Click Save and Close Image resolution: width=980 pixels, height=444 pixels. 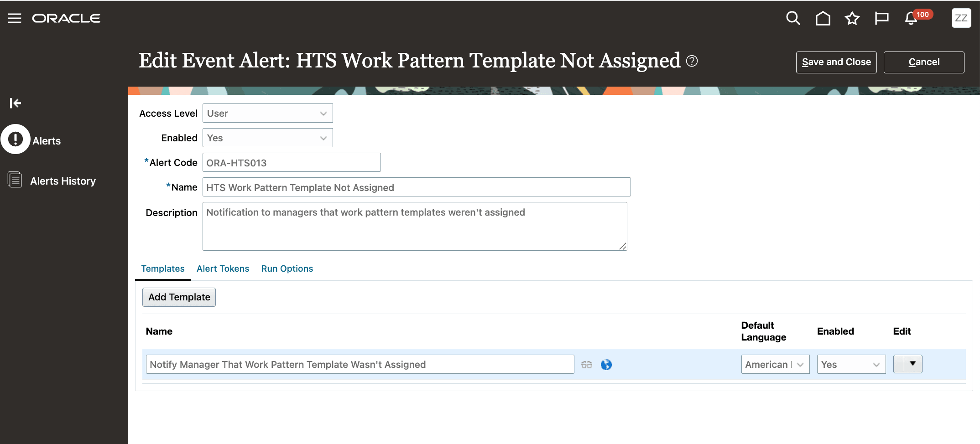tap(836, 62)
